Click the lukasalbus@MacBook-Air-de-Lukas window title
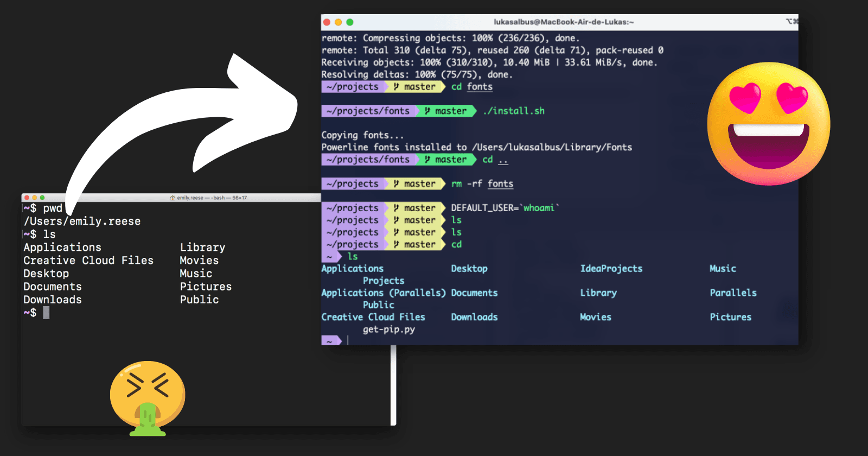The image size is (868, 456). pyautogui.click(x=564, y=22)
